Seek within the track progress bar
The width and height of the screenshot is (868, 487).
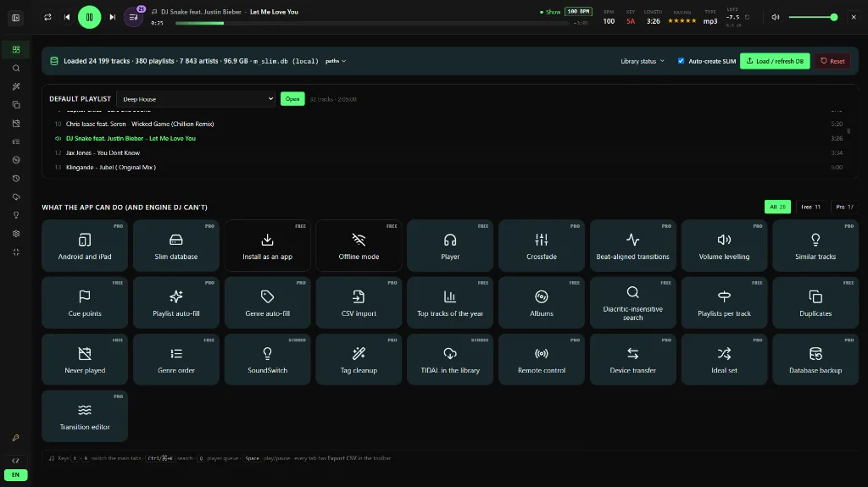click(x=372, y=23)
